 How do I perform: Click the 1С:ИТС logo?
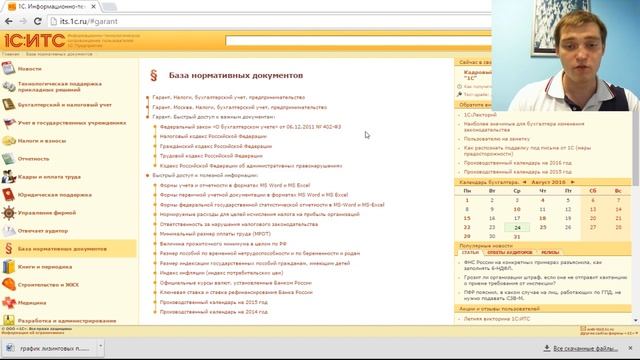click(35, 41)
